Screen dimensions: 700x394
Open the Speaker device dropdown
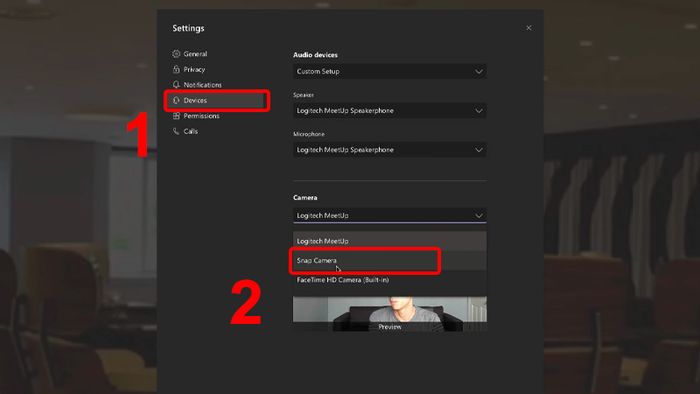click(x=390, y=111)
